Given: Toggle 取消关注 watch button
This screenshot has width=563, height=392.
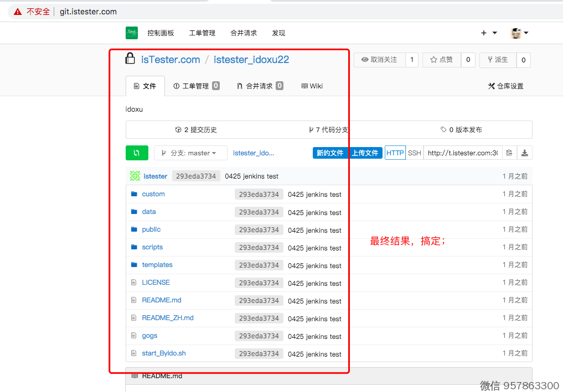Looking at the screenshot, I should [379, 60].
